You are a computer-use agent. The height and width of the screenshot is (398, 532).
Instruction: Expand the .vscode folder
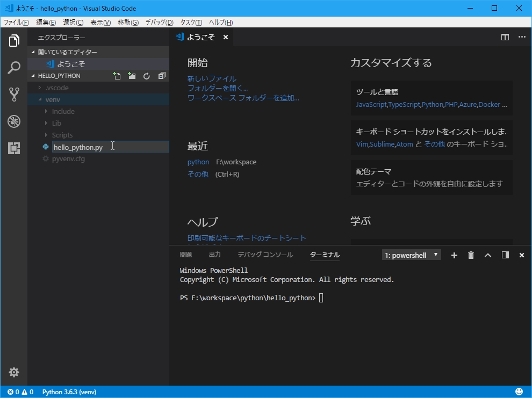point(98,88)
